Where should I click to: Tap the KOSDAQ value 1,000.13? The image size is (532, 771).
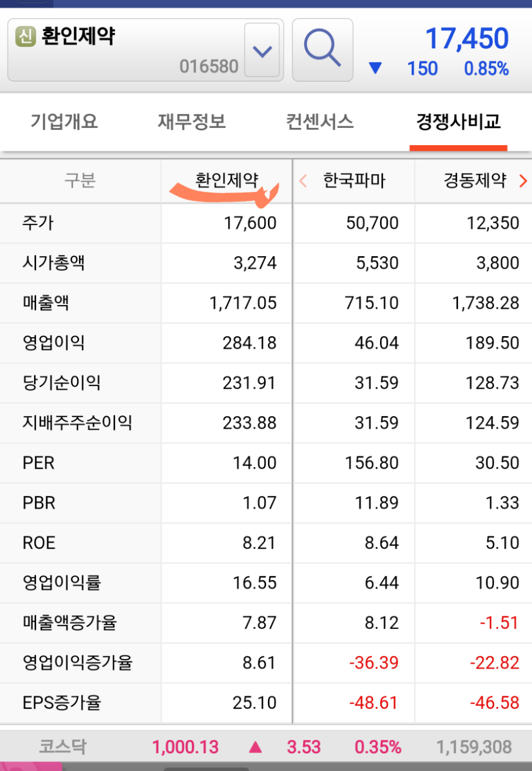coord(185,747)
